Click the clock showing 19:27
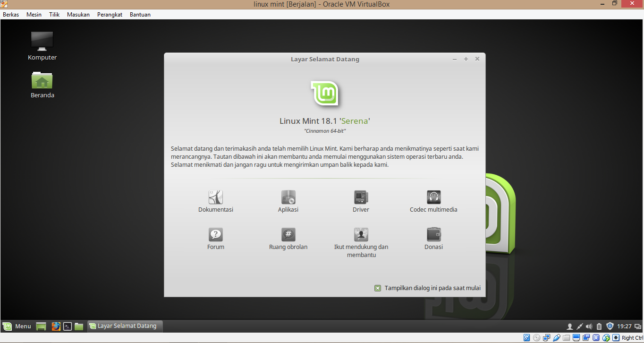The width and height of the screenshot is (644, 343). point(624,326)
